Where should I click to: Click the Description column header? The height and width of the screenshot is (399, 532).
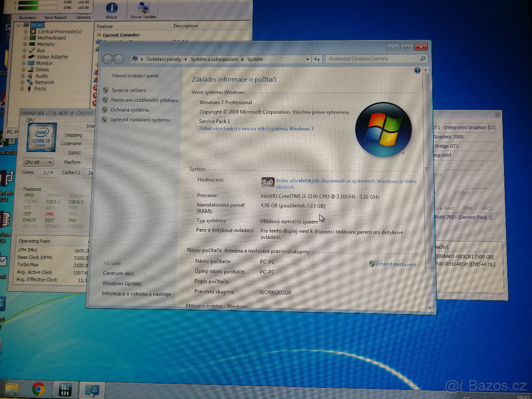coord(186,26)
